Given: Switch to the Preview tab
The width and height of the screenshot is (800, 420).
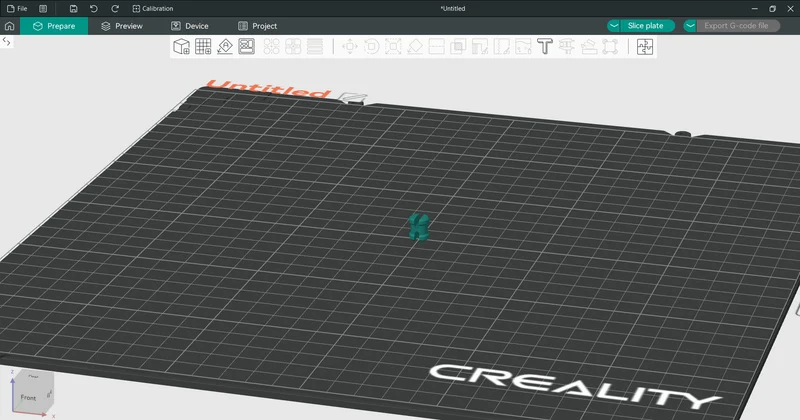Looking at the screenshot, I should [x=122, y=26].
